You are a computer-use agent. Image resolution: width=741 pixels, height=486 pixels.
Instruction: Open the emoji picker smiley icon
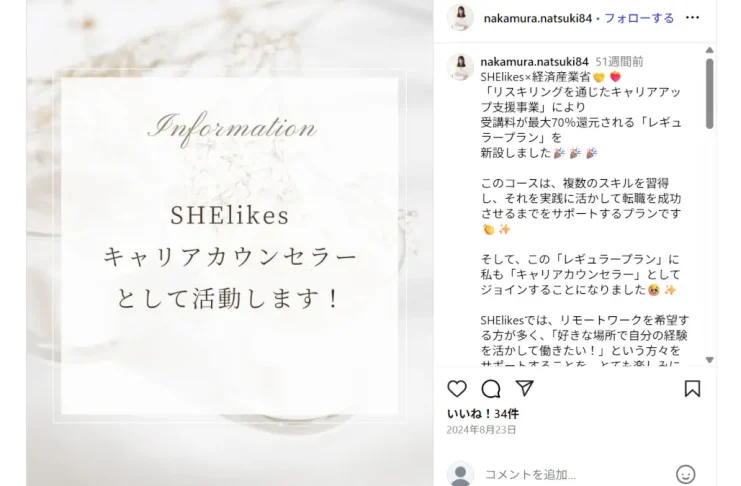[x=685, y=474]
